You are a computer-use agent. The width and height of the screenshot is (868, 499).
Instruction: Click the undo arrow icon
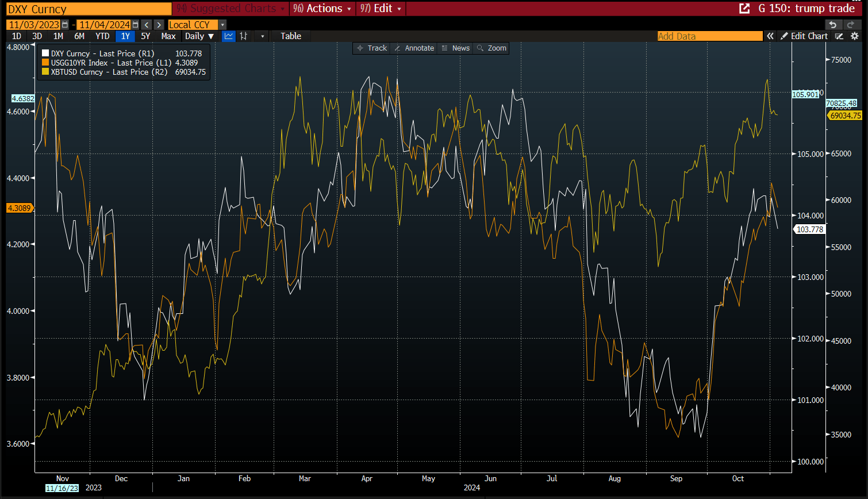pyautogui.click(x=832, y=24)
